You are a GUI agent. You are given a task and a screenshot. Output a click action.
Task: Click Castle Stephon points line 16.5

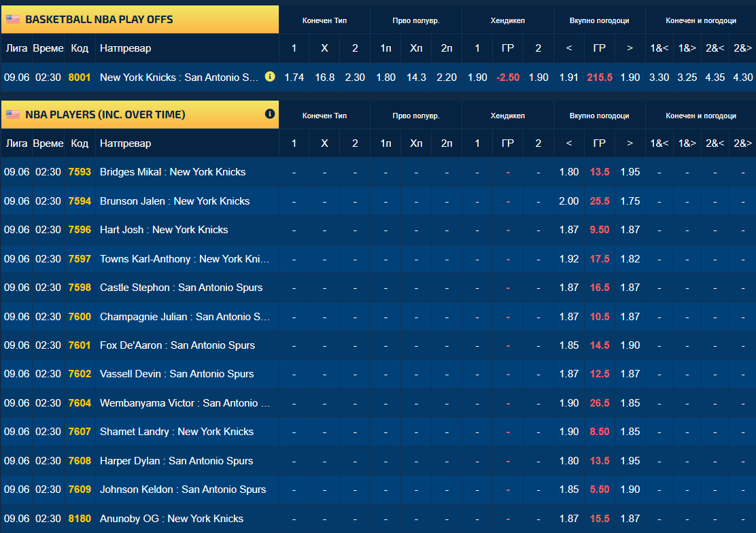click(600, 288)
